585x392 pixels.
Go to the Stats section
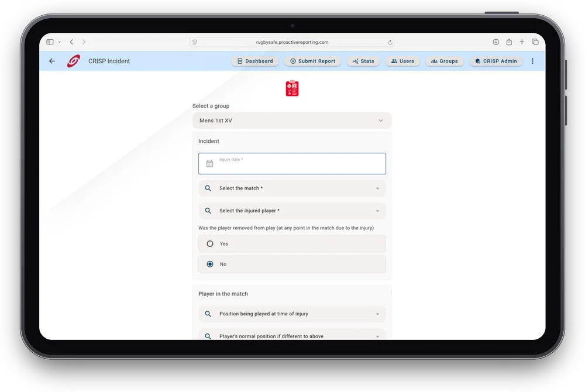[x=363, y=61]
